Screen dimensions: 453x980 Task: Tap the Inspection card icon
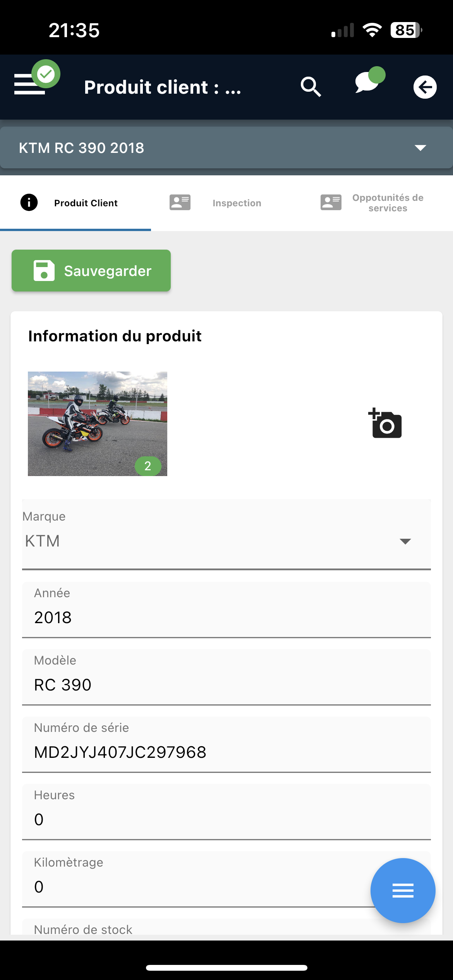pyautogui.click(x=180, y=202)
